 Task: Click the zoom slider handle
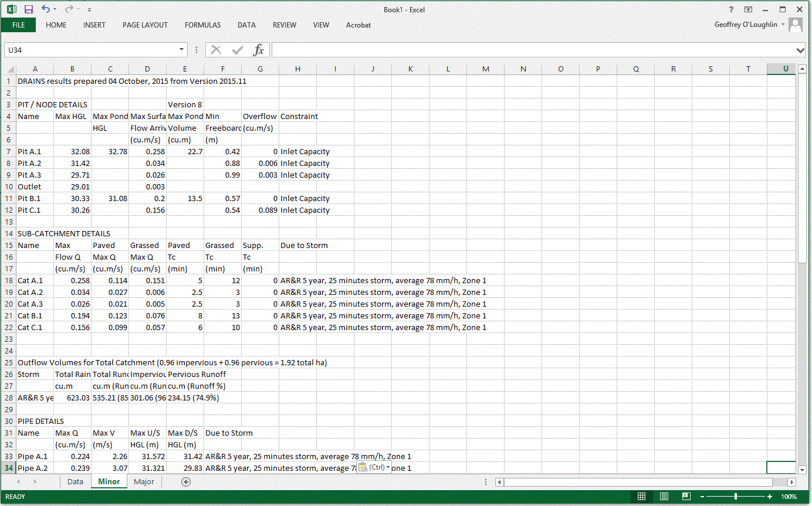735,497
